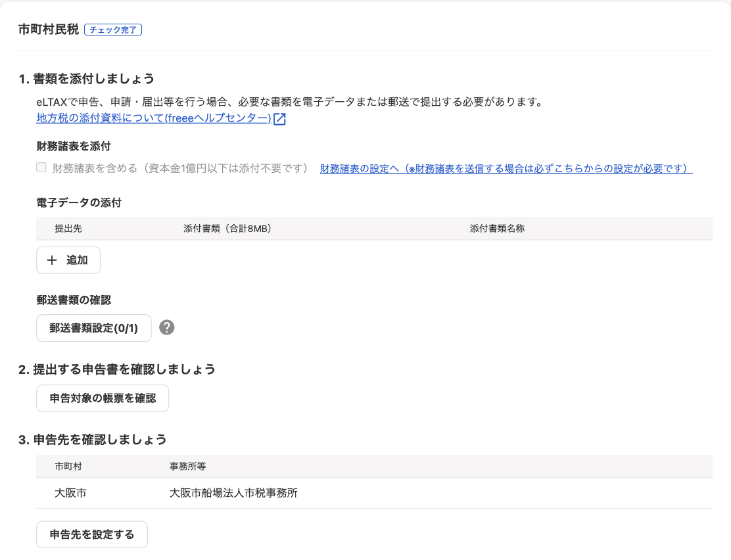
Task: Click 添付書類（合計8MB） column header
Action: (227, 229)
